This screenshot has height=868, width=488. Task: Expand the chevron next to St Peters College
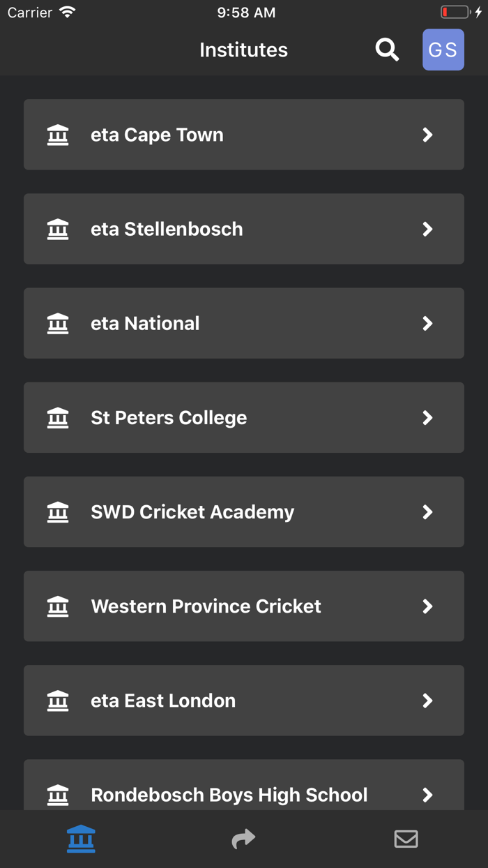click(x=427, y=417)
